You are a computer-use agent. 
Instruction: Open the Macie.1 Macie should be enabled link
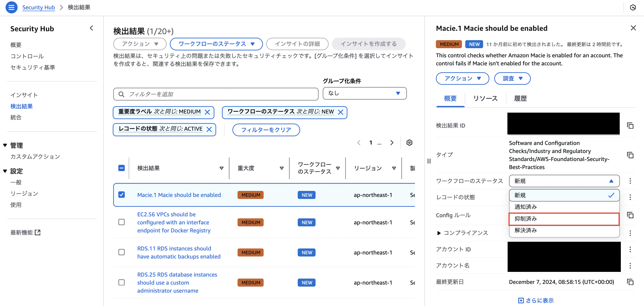(179, 195)
